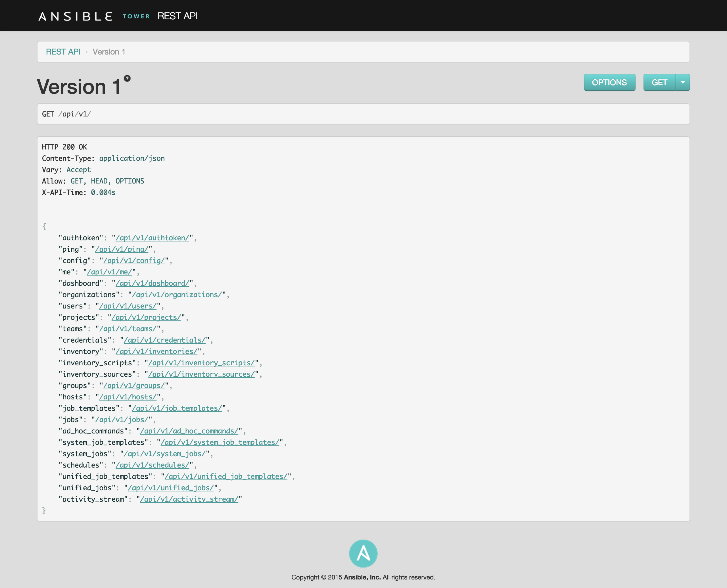Click the X-API-Time 0.004s value
Viewport: 727px width, 588px height.
[103, 192]
